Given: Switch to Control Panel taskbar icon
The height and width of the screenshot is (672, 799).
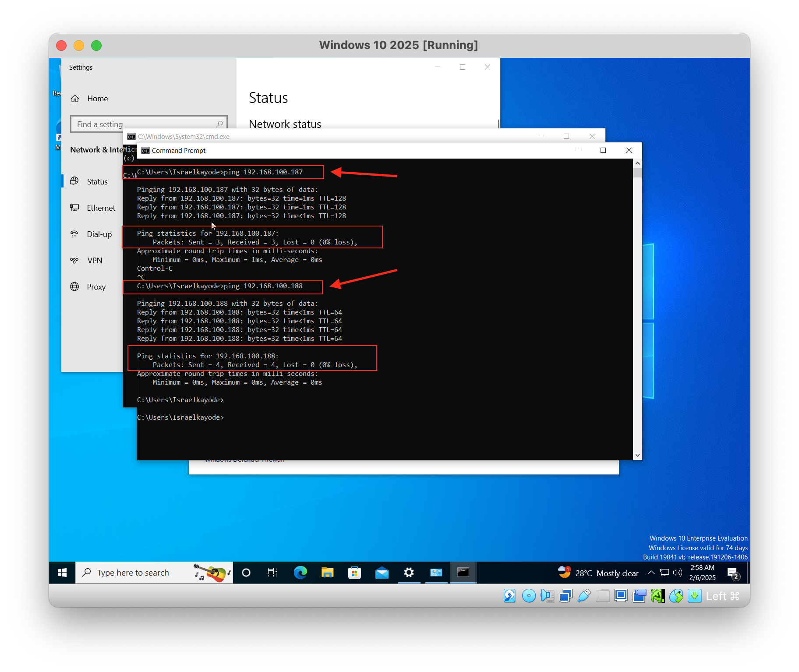Looking at the screenshot, I should click(x=436, y=573).
